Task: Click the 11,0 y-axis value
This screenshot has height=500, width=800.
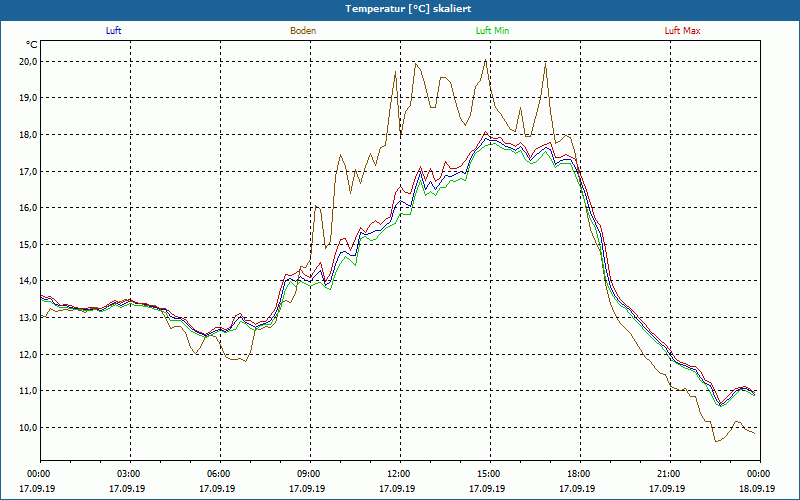Action: point(28,391)
